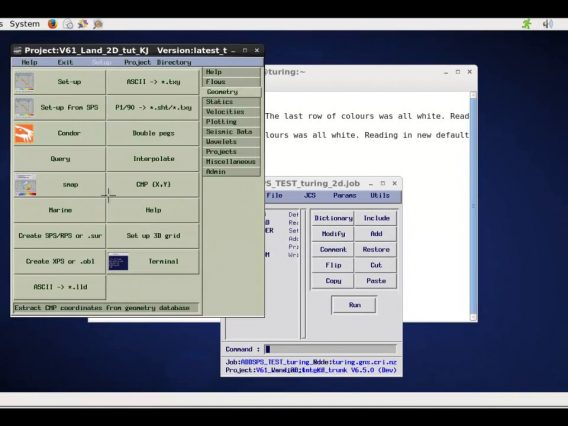Screen dimensions: 568x426
Task: Click the Set-up From SPS button
Action: [59, 108]
